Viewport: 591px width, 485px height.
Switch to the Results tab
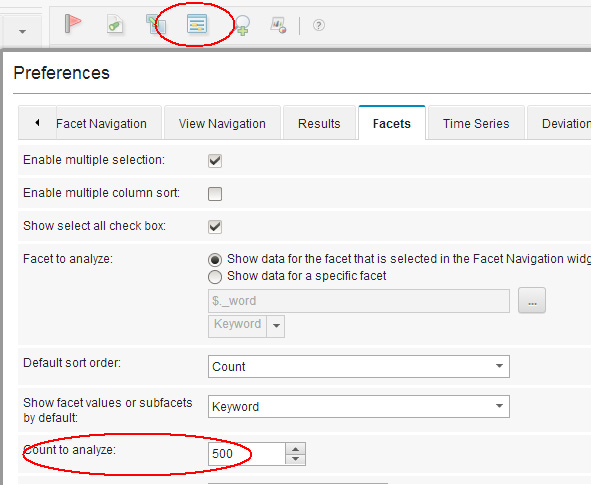[x=319, y=123]
